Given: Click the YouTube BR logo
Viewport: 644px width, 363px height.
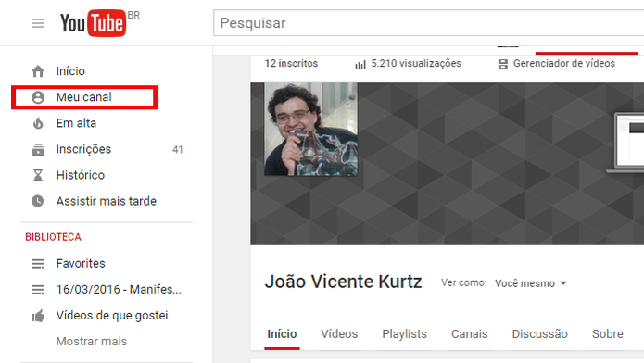Looking at the screenshot, I should pyautogui.click(x=100, y=23).
